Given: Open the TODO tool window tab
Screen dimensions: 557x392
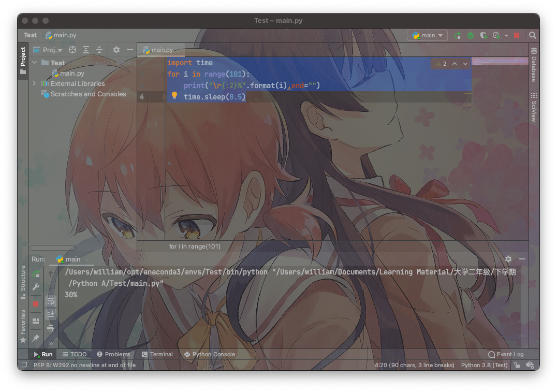Looking at the screenshot, I should (75, 354).
